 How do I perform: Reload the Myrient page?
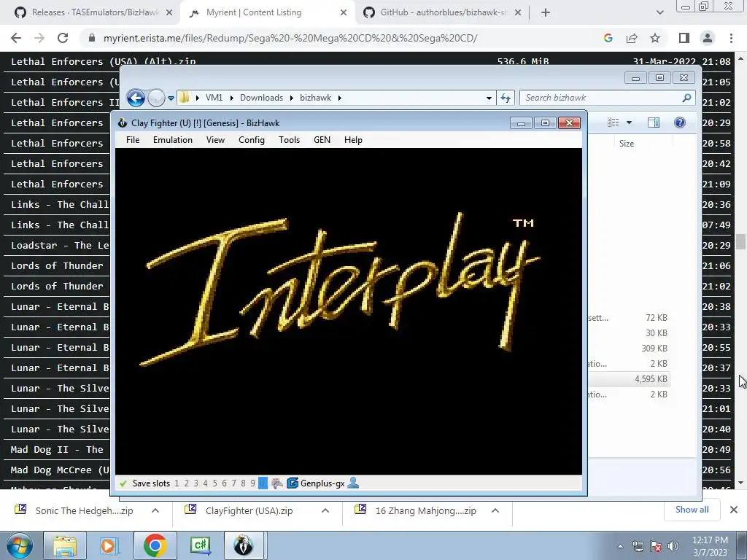63,38
